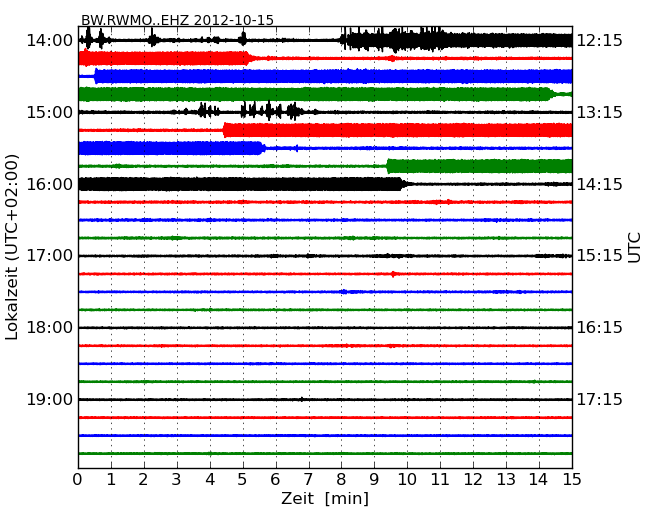Click the 12:15 UTC tick label
Image resolution: width=650 pixels, height=520 pixels.
pos(599,41)
